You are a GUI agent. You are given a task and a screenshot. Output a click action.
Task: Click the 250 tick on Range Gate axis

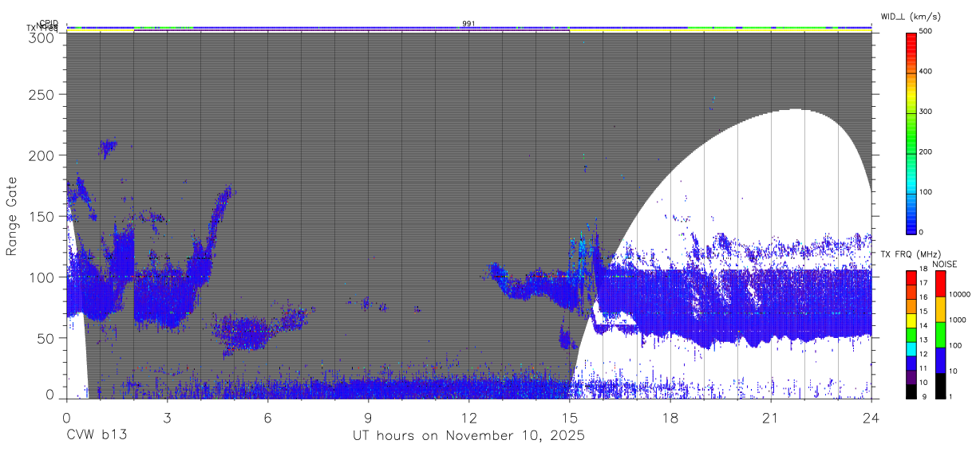tap(43, 95)
